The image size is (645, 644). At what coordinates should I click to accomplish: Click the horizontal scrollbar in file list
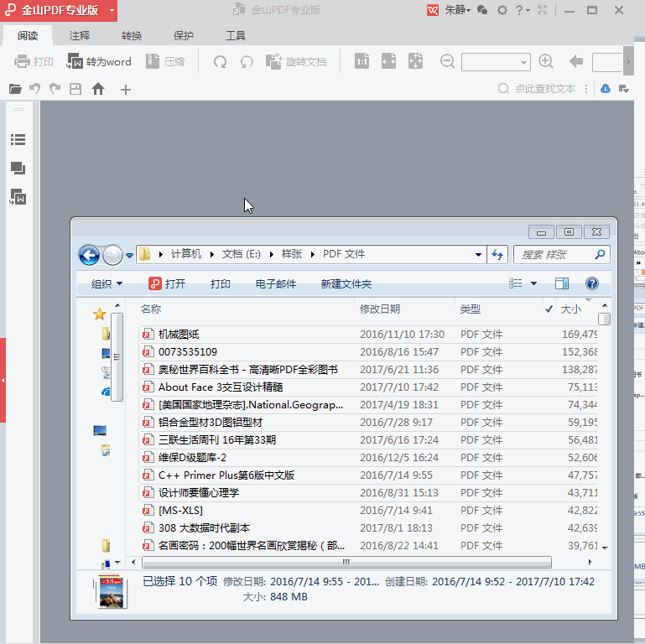click(346, 562)
